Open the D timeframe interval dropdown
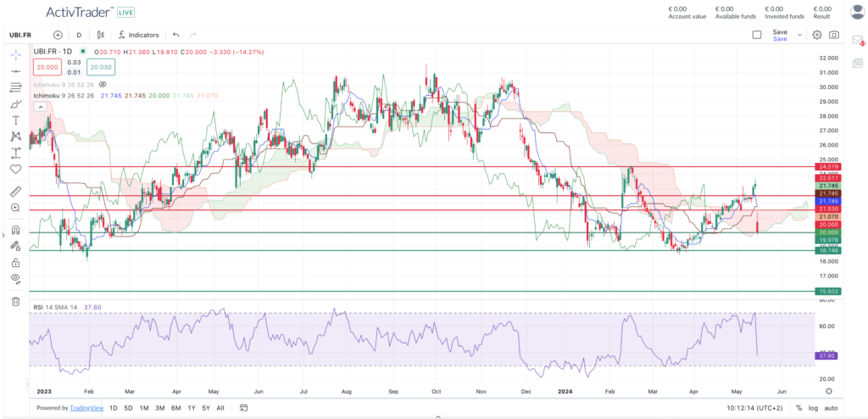 pos(79,35)
